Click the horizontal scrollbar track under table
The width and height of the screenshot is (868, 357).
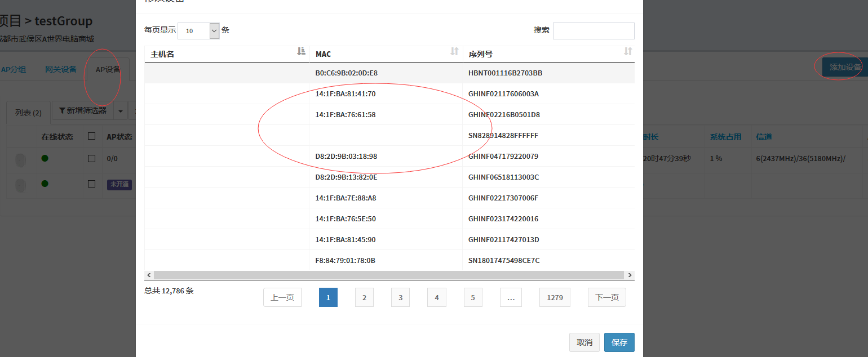(389, 275)
